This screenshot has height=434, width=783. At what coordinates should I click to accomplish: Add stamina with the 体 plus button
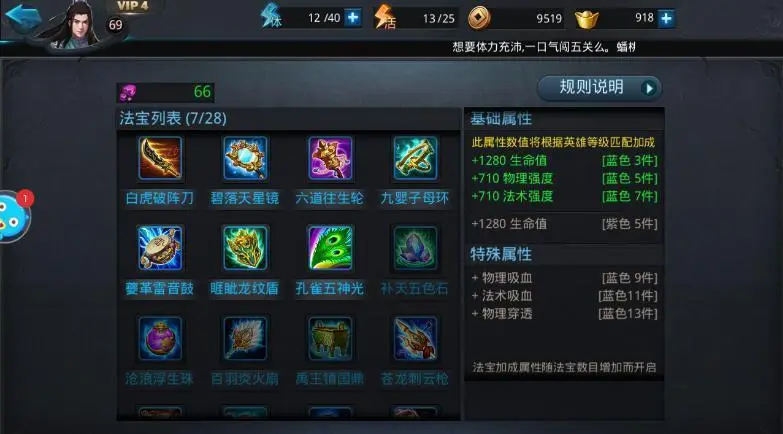pyautogui.click(x=353, y=18)
